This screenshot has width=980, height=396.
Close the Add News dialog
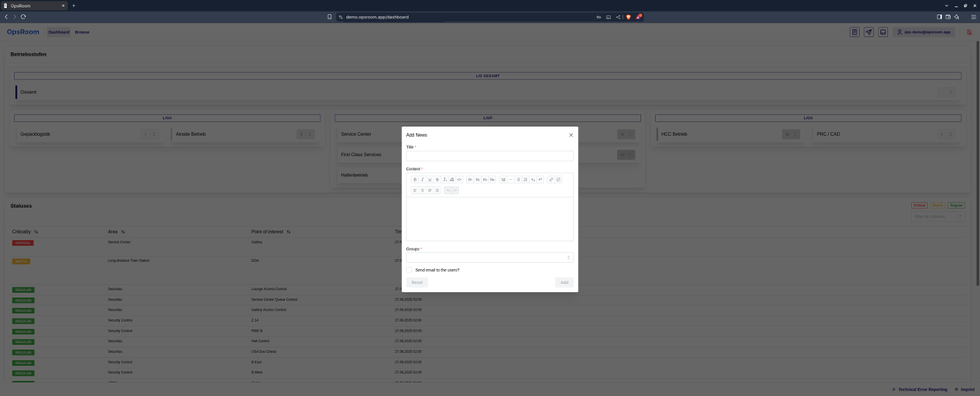coord(570,135)
